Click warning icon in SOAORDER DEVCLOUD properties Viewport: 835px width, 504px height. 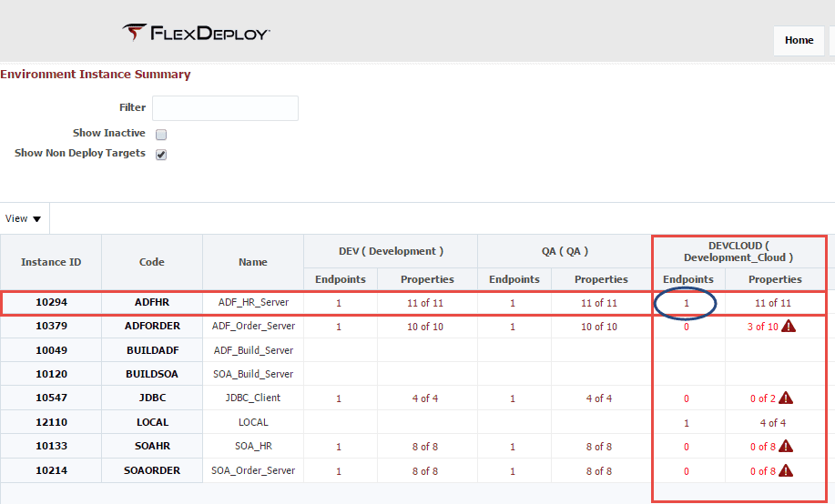click(x=786, y=470)
